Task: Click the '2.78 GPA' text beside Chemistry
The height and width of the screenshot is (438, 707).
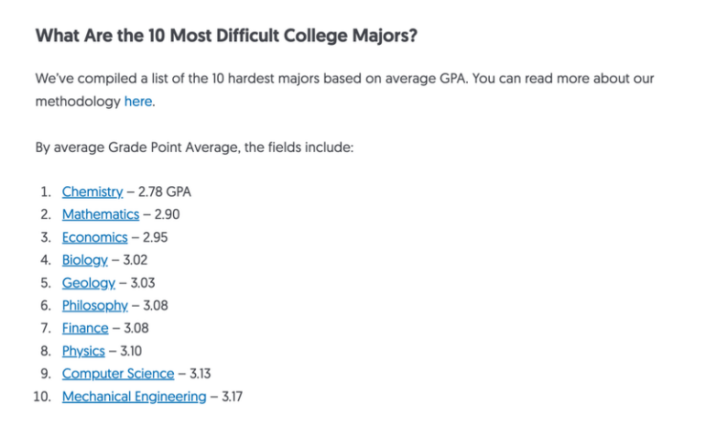Action: coord(164,191)
